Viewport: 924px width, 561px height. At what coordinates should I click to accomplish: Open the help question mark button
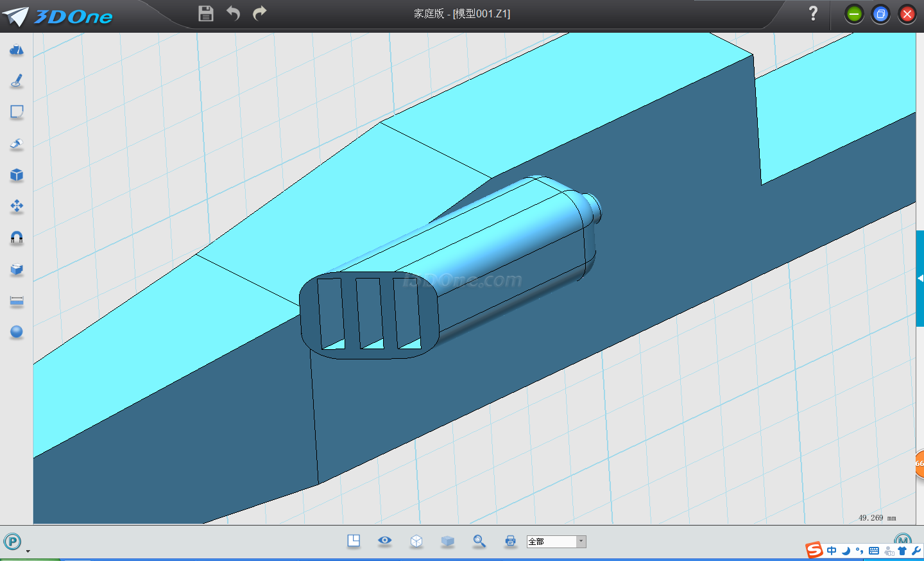pos(813,13)
